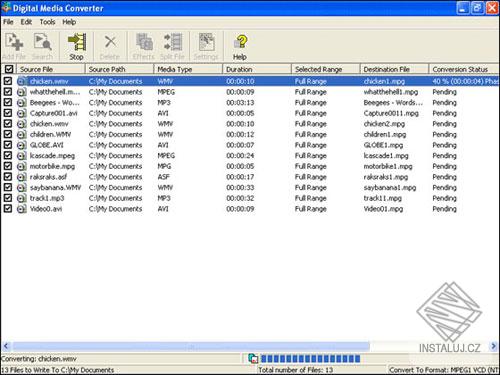The width and height of the screenshot is (500, 375).
Task: Click the media icon beside lcascade.mpeg
Action: point(22,156)
